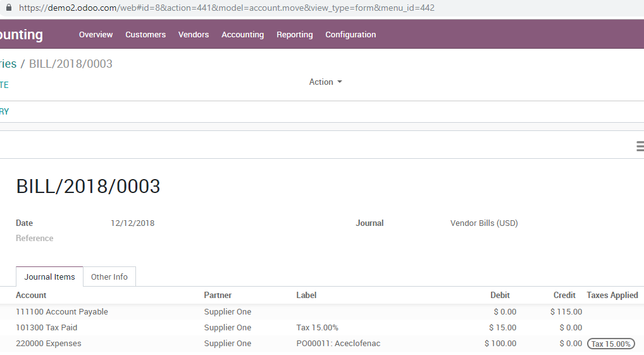Expand the Action dropdown
The image size is (644, 355).
point(325,82)
